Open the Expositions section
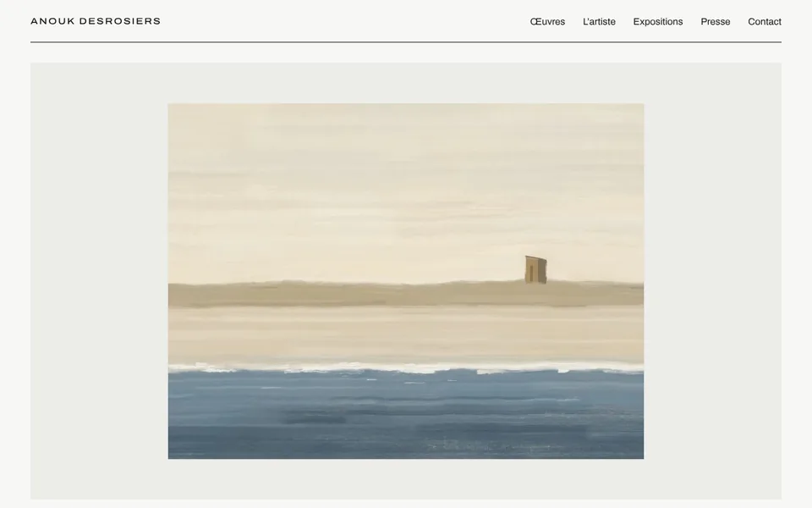Viewport: 812px width, 508px height. [x=658, y=22]
